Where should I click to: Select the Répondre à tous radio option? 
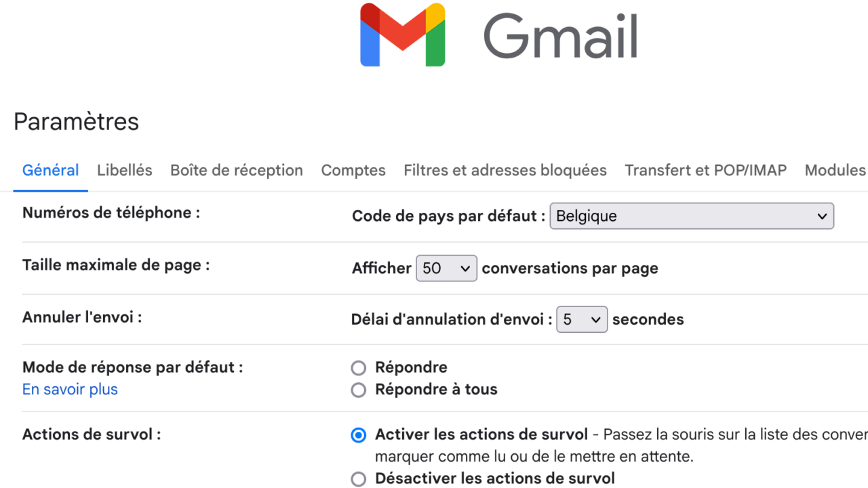tap(359, 390)
